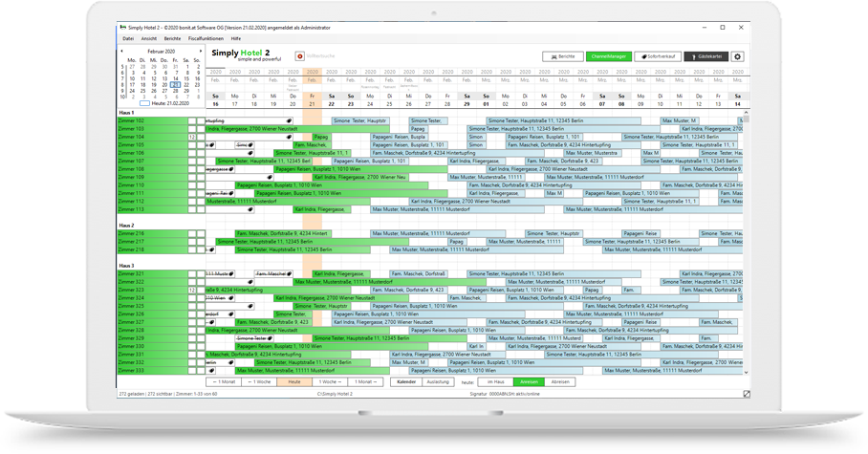This screenshot has height=454, width=868.
Task: Switch to the Auslastung tab
Action: point(438,381)
